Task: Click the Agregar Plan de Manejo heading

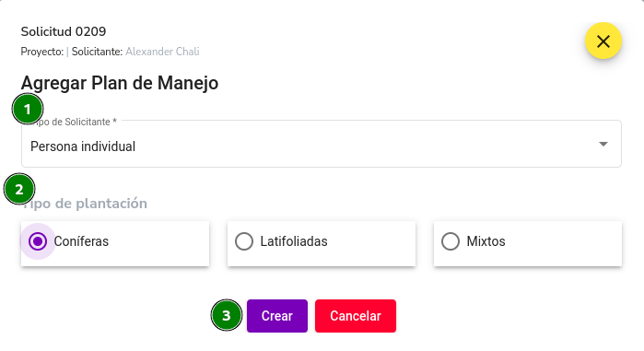Action: 120,83
